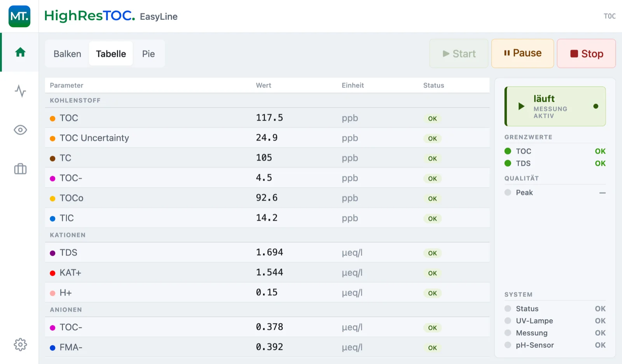Click the Parameter column header
The width and height of the screenshot is (622, 364).
66,85
